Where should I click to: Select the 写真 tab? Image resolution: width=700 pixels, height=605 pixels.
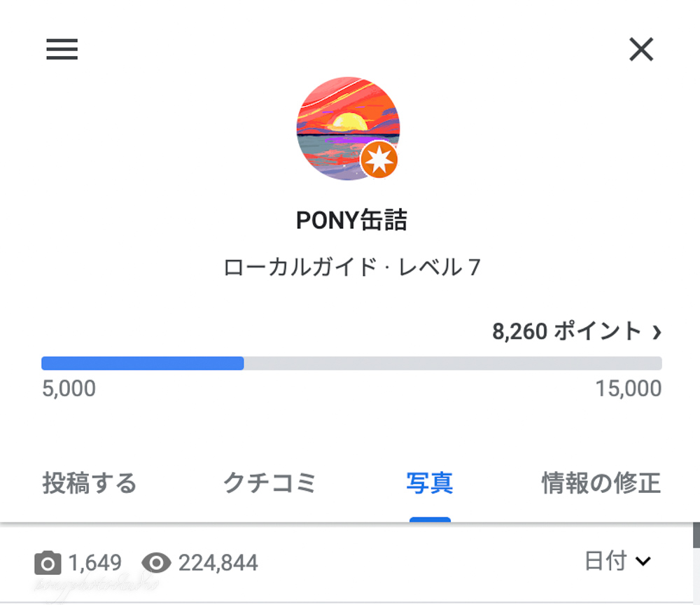click(x=430, y=483)
